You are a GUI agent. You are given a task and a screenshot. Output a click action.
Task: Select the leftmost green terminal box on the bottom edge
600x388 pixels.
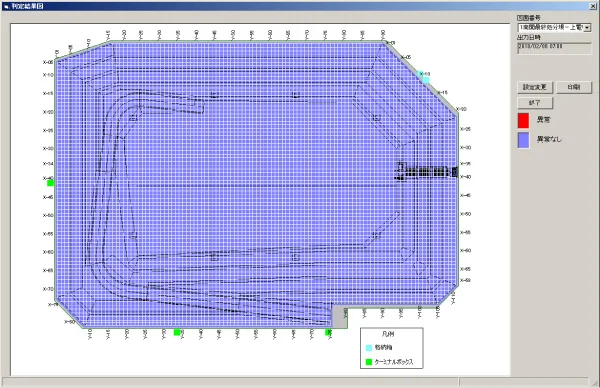click(x=177, y=332)
